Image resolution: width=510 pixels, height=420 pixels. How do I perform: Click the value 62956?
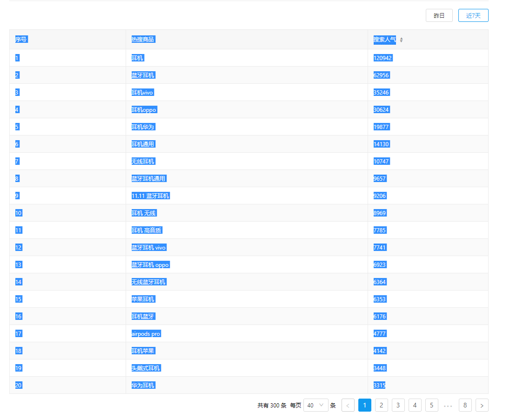pos(382,75)
